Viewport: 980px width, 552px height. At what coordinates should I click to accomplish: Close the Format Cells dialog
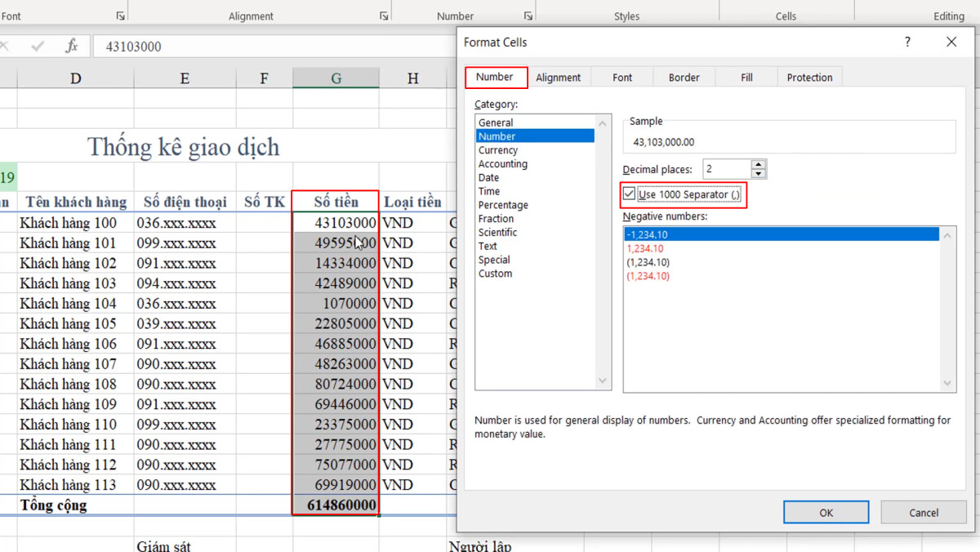(951, 42)
